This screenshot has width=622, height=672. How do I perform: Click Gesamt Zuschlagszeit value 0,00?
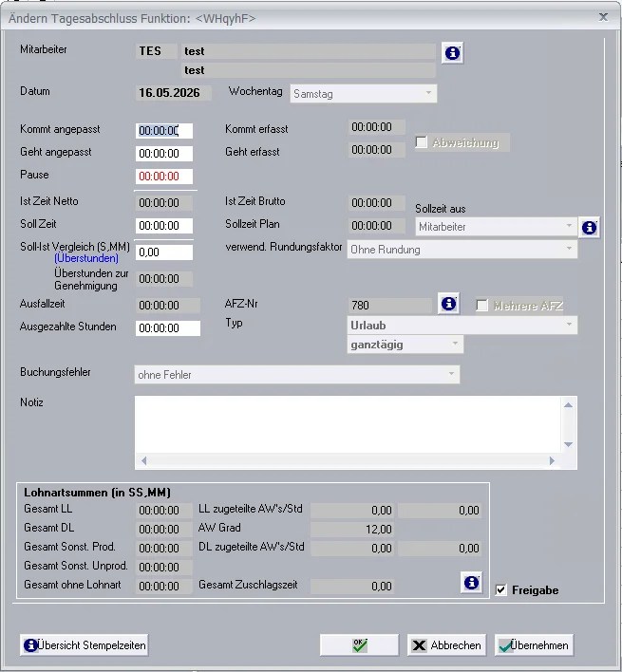(x=352, y=587)
